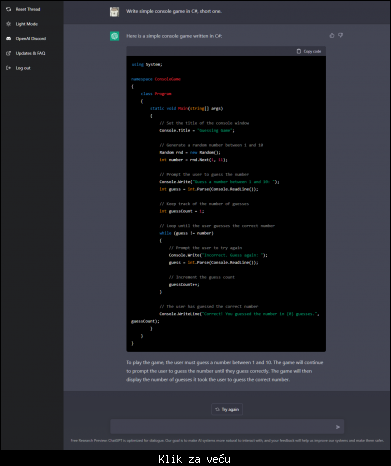Open the OpenAI Discord link
Image resolution: width=391 pixels, height=466 pixels.
(31, 39)
